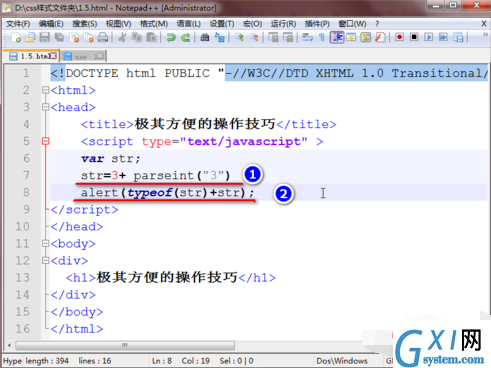The height and width of the screenshot is (368, 491).
Task: Click the 'Dos\Windows' status bar entry
Action: coord(342,361)
